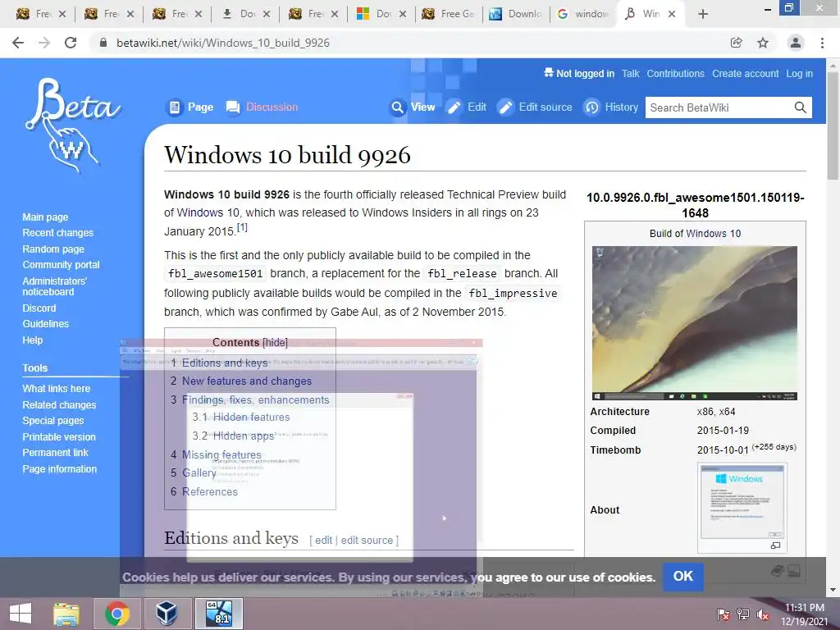Switch to the Page tab

(x=190, y=107)
